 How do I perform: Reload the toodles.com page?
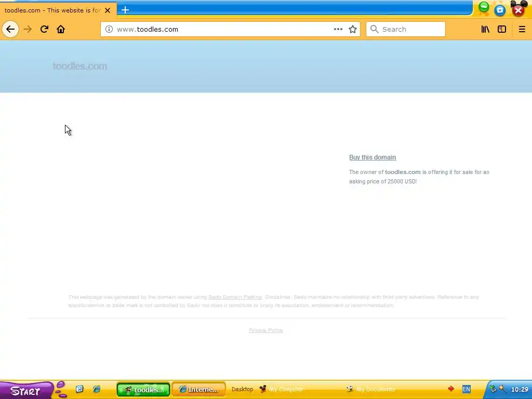pyautogui.click(x=44, y=29)
